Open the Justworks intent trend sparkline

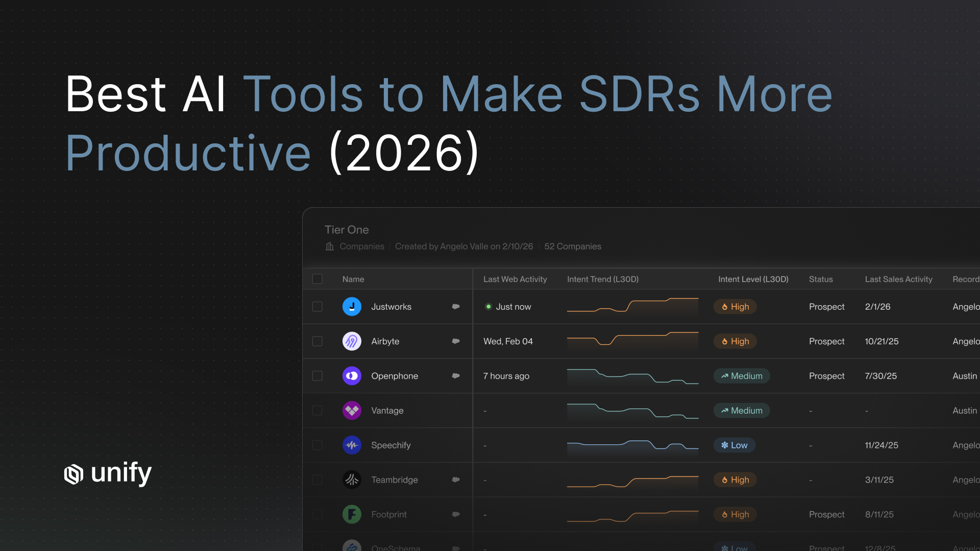(632, 306)
